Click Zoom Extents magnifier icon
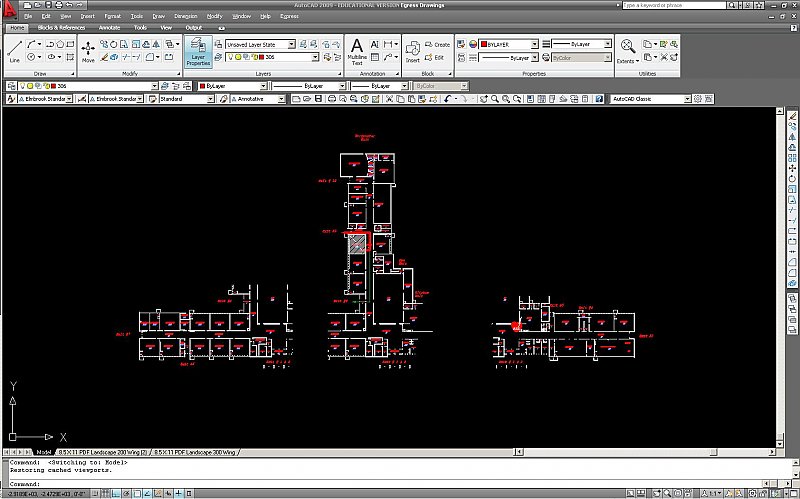Viewport: 800px width, 499px height. (628, 46)
